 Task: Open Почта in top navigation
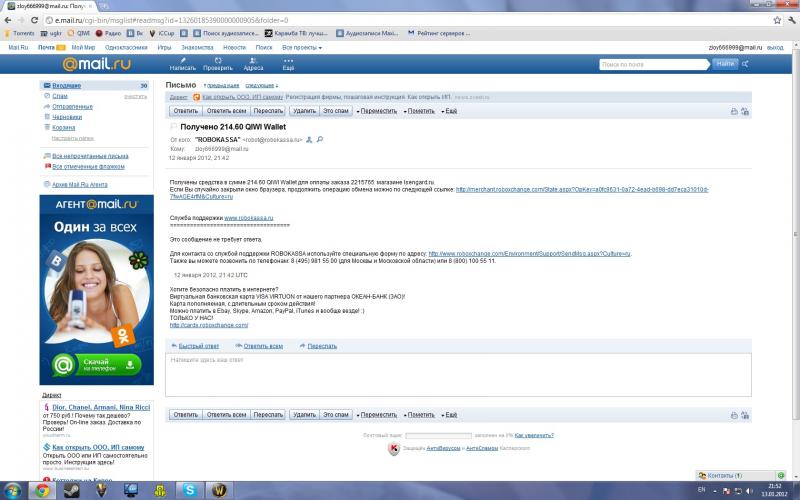[x=46, y=47]
